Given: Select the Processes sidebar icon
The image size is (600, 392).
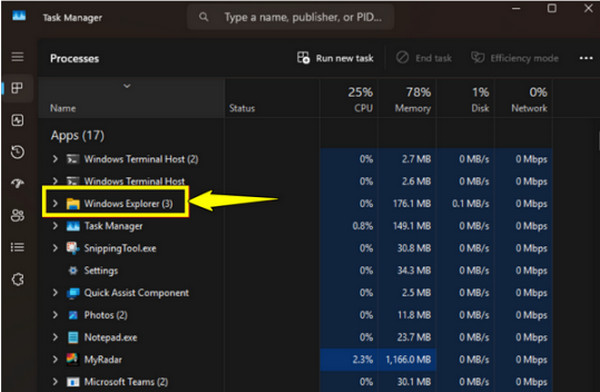Looking at the screenshot, I should (17, 88).
